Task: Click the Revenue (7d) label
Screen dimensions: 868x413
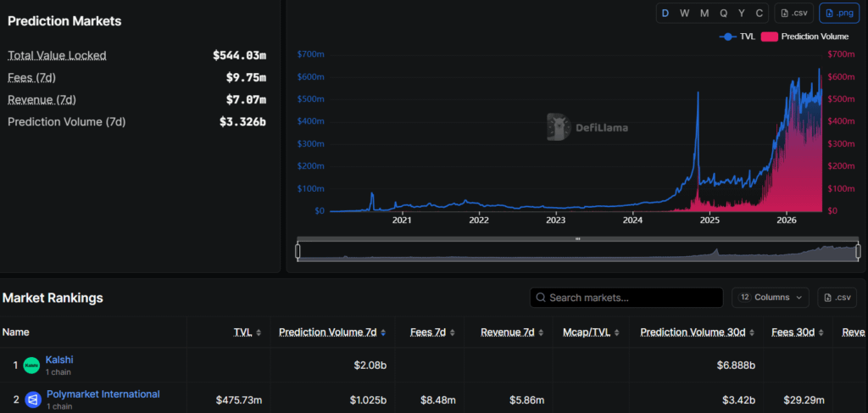Action: [x=42, y=100]
